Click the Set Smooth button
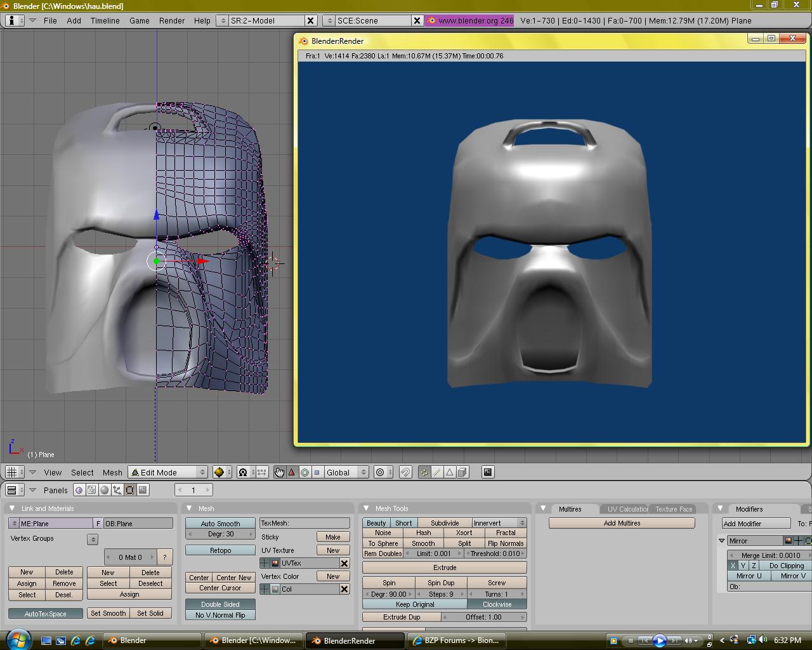Viewport: 812px width, 650px height. tap(108, 613)
